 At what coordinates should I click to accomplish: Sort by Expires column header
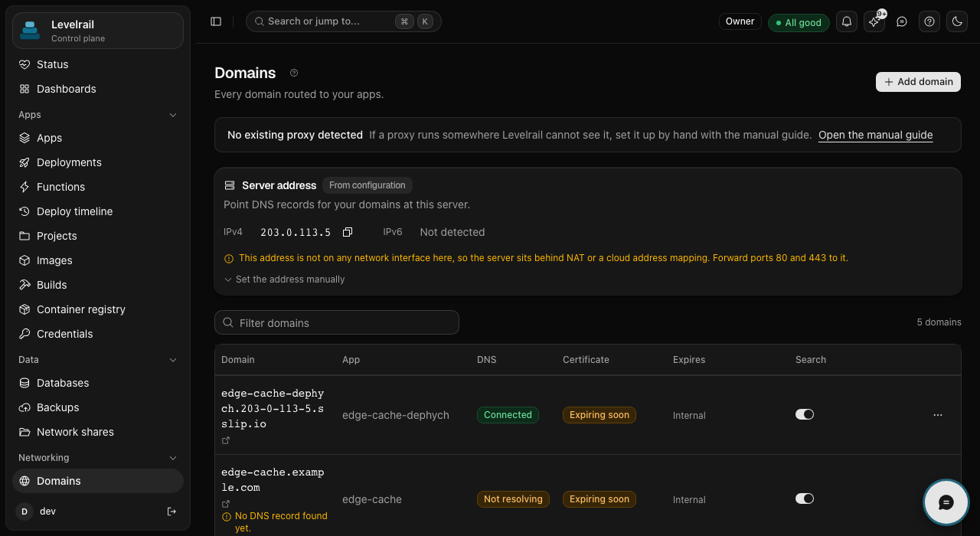689,360
